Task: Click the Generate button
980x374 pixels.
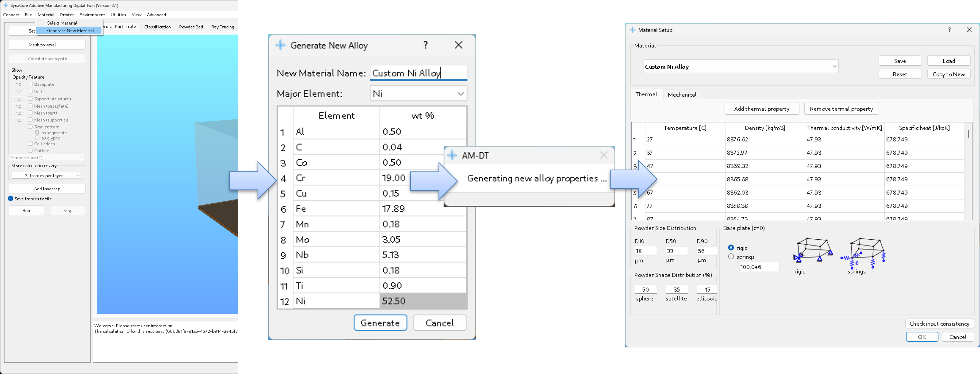Action: pos(380,323)
